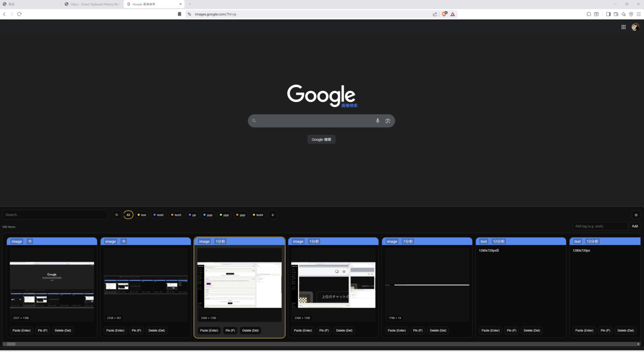
Task: Click the horizontal scrollbar thumb
Action: (x=11, y=344)
